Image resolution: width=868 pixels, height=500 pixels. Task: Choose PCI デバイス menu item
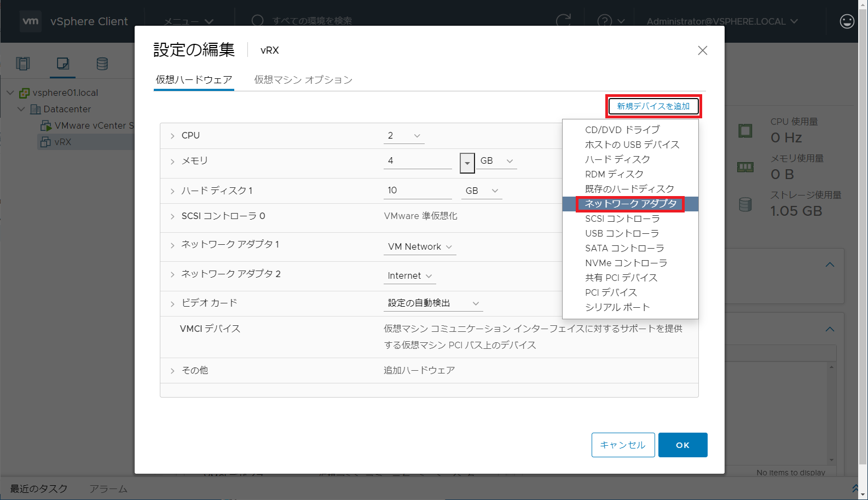(x=630, y=292)
